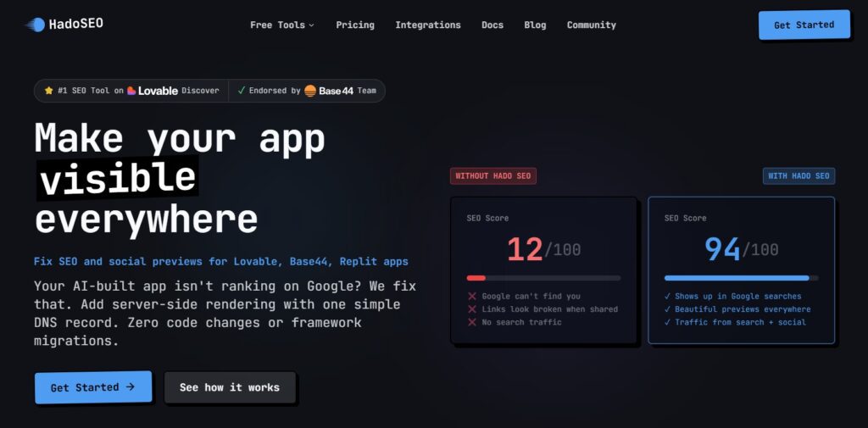The height and width of the screenshot is (428, 868).
Task: Click the red SEO score progress bar
Action: pyautogui.click(x=543, y=278)
